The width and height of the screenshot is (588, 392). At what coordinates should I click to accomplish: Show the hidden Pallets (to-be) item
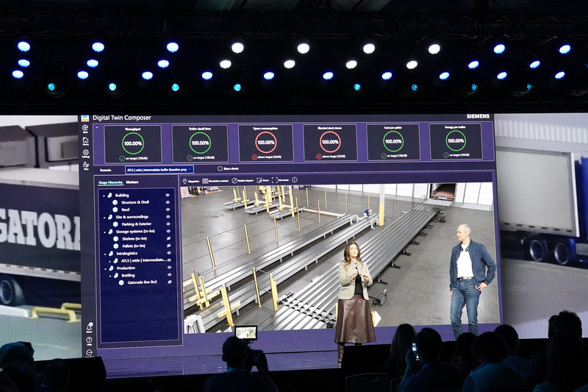[x=169, y=246]
